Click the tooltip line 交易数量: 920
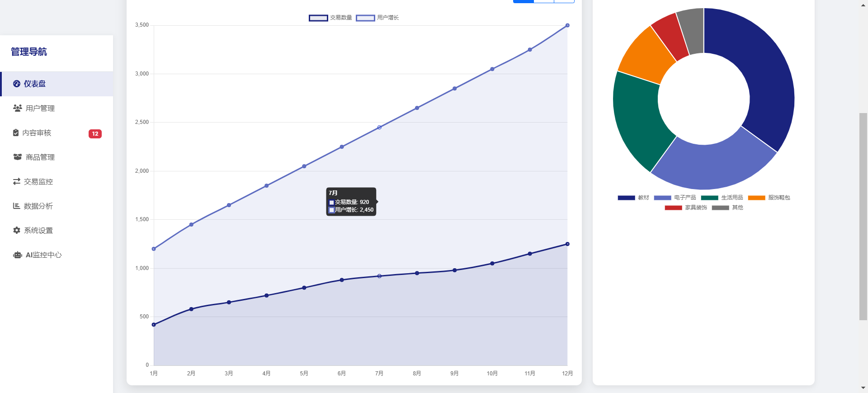 [x=349, y=202]
